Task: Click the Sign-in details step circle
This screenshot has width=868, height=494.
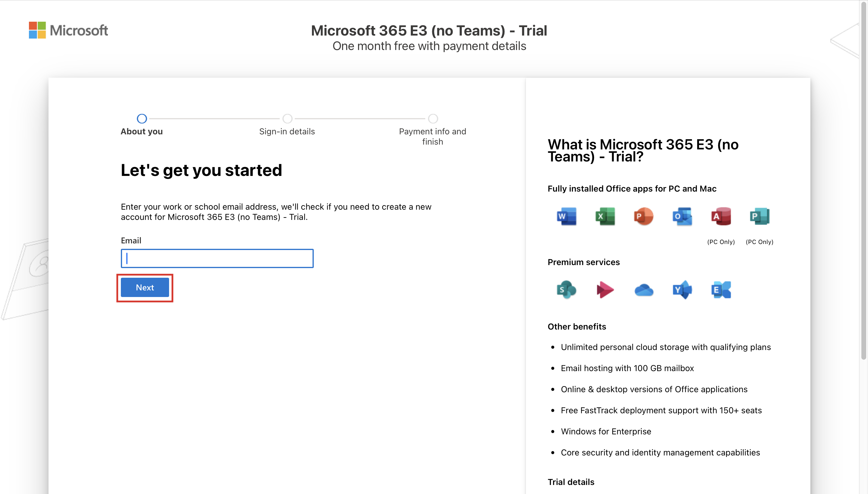Action: tap(288, 119)
